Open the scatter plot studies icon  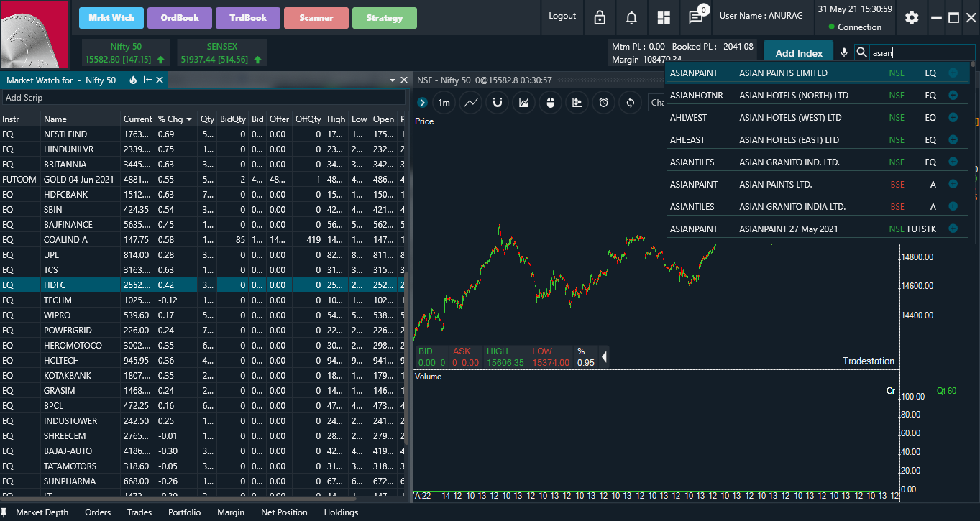(577, 103)
